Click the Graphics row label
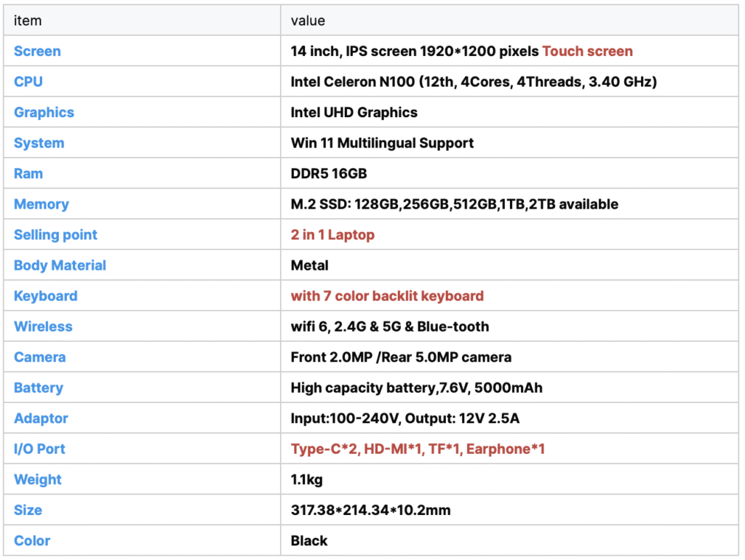Image resolution: width=745 pixels, height=560 pixels. [44, 113]
